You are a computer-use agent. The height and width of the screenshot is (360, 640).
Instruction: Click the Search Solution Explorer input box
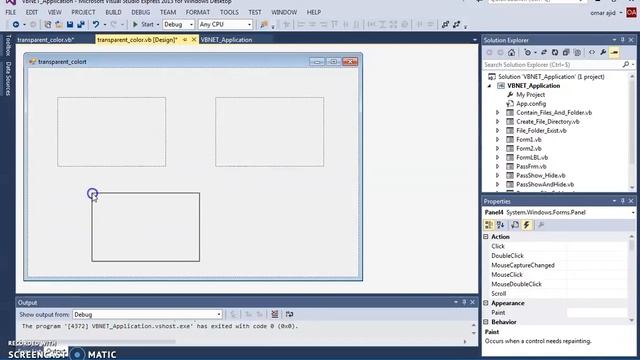click(552, 64)
